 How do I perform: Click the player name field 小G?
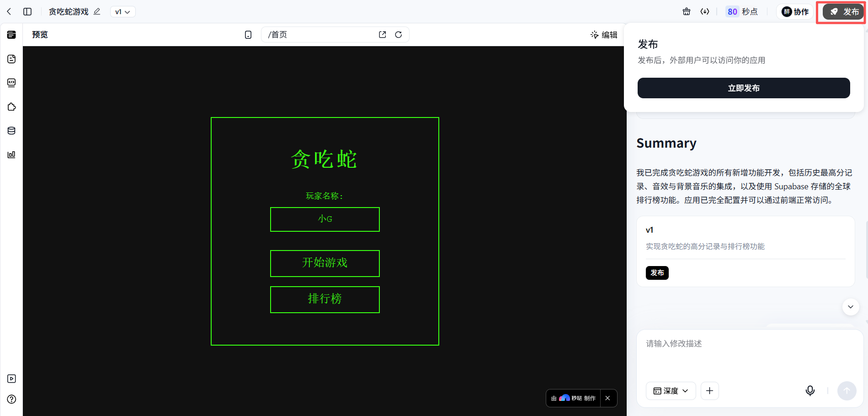[x=325, y=219]
